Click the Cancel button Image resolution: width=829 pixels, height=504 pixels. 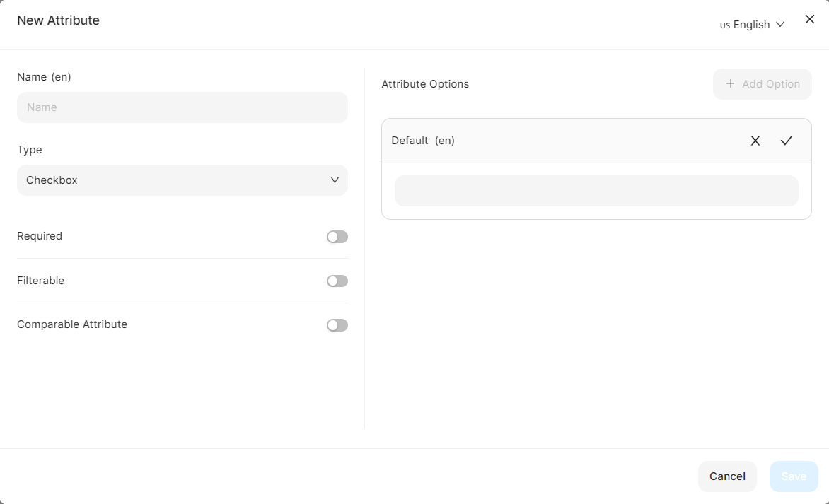click(727, 476)
